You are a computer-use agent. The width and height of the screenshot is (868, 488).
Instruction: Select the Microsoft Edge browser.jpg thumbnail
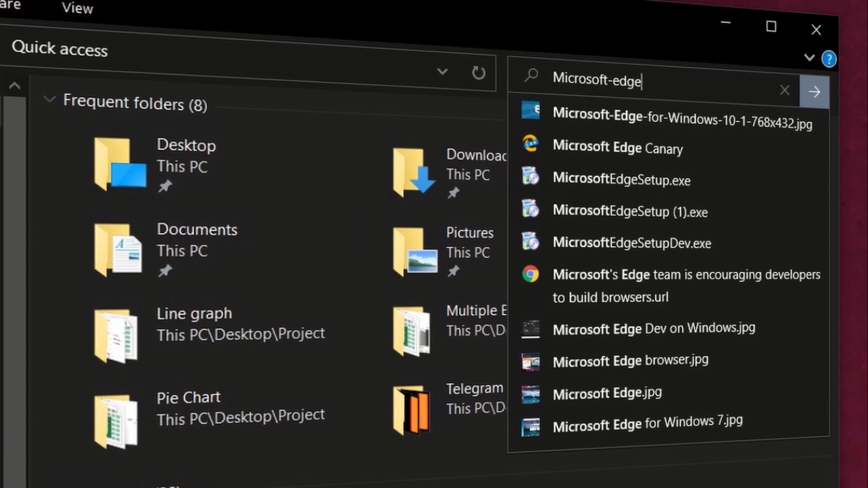point(630,361)
